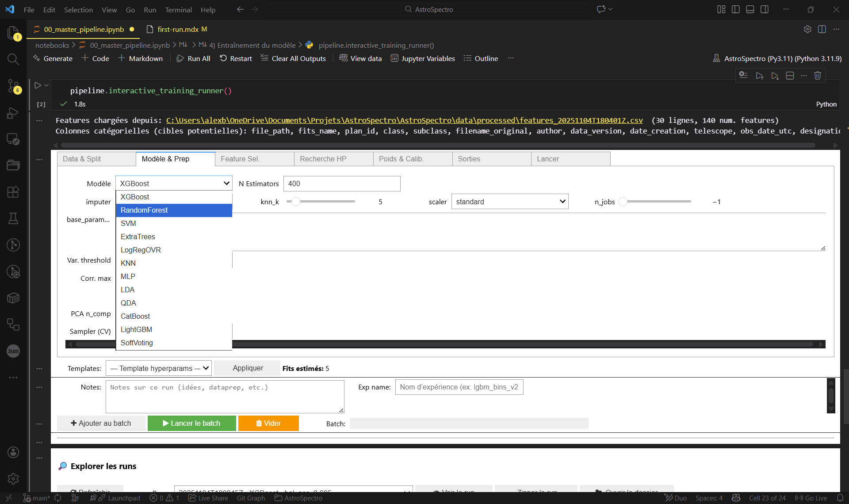Start a Live Share session from the status bar
Viewport: 849px width, 504px height.
tap(208, 498)
